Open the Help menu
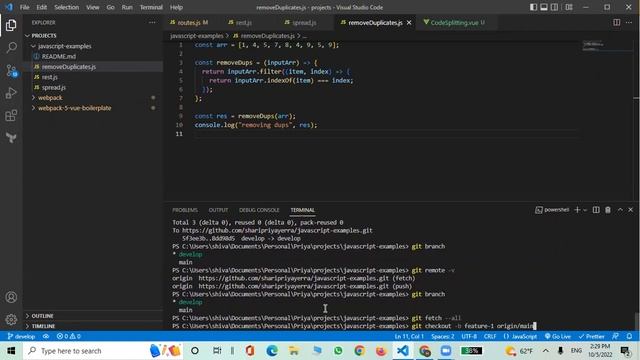The height and width of the screenshot is (360, 640). click(176, 7)
